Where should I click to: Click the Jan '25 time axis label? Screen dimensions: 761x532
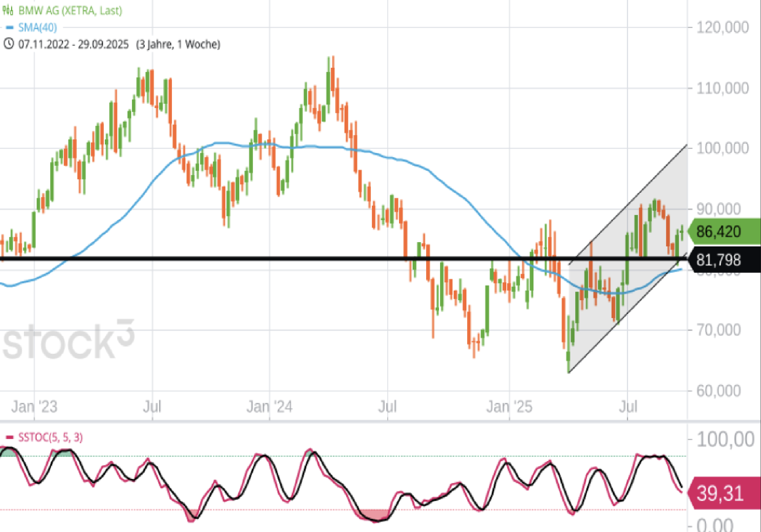pos(509,406)
